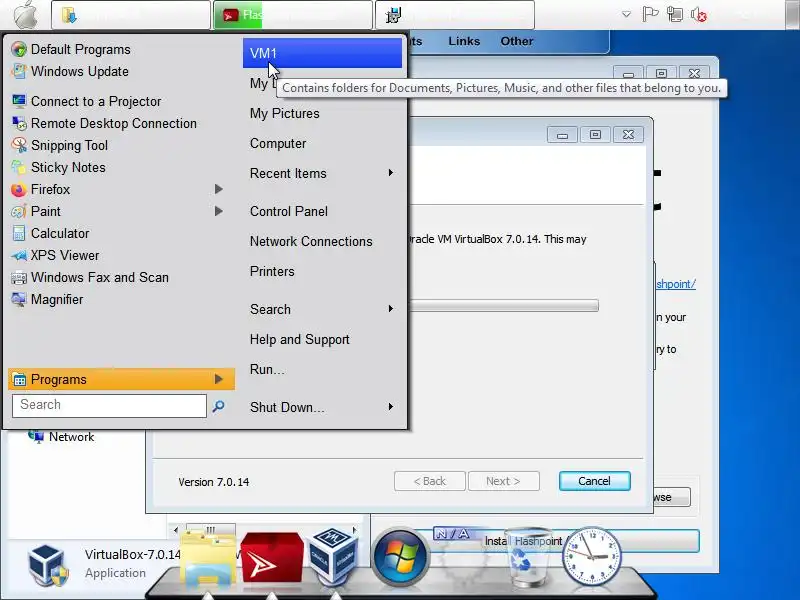The width and height of the screenshot is (800, 600).
Task: Switch to the Other tab
Action: click(x=516, y=41)
